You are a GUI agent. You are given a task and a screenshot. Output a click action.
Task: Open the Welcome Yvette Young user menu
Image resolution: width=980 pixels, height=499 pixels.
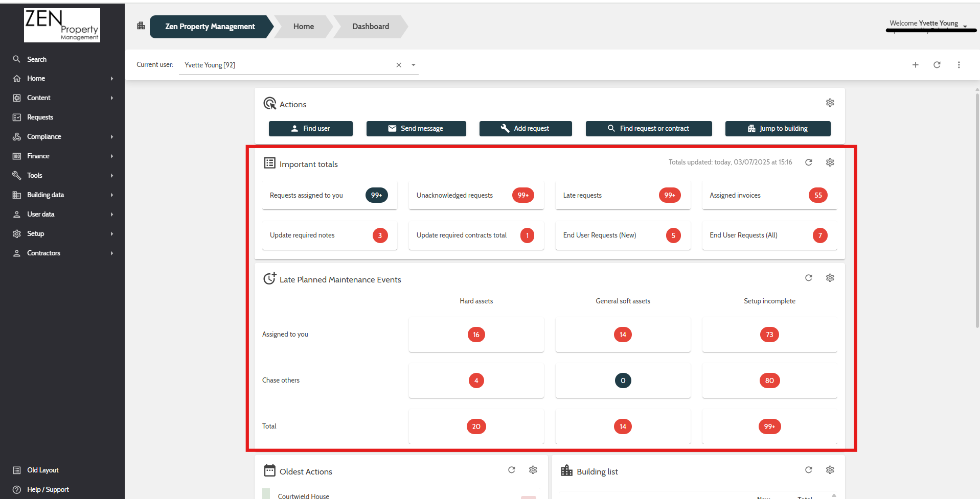point(928,23)
